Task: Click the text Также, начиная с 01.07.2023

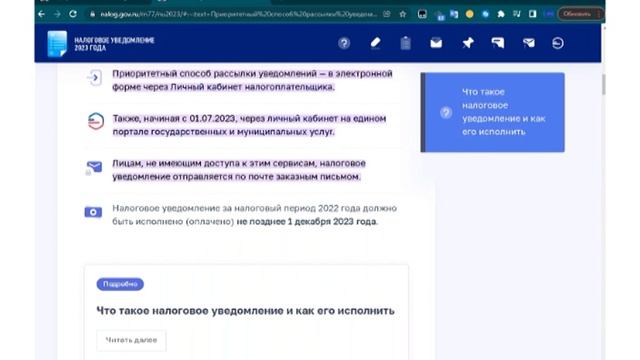Action: click(174, 118)
